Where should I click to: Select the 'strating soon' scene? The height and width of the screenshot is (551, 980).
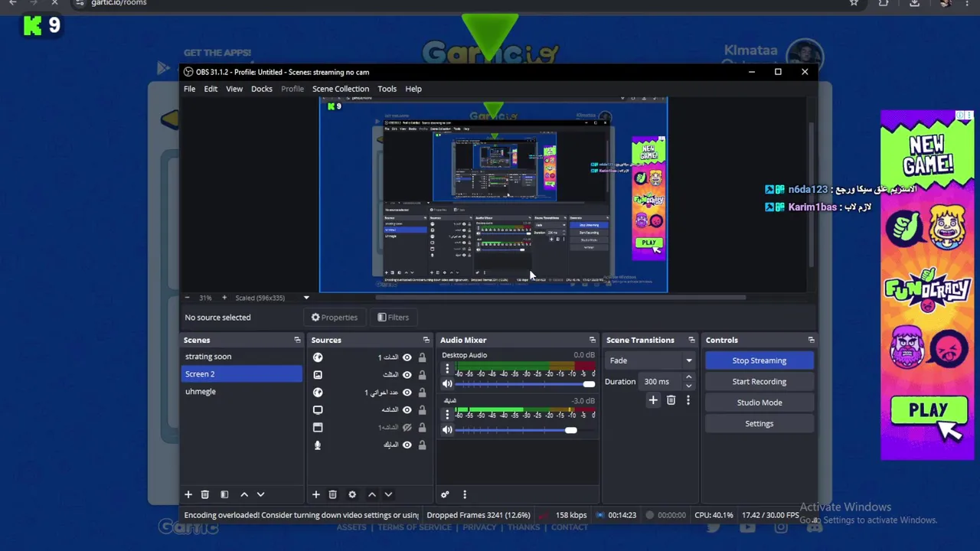[241, 357]
